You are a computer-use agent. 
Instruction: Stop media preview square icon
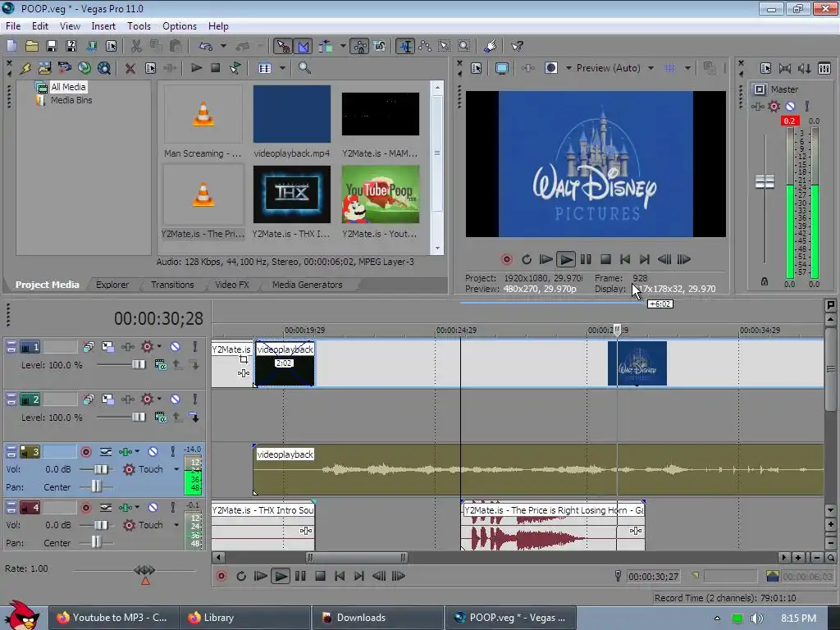[216, 68]
